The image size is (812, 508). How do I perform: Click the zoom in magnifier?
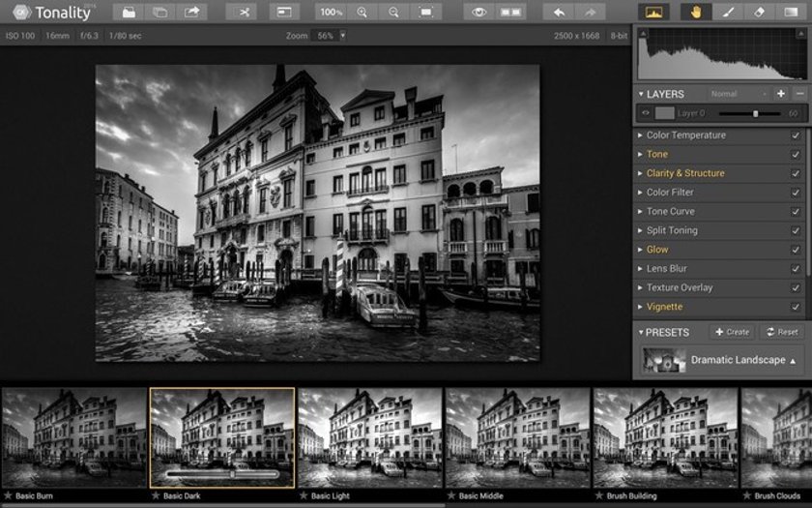coord(362,12)
